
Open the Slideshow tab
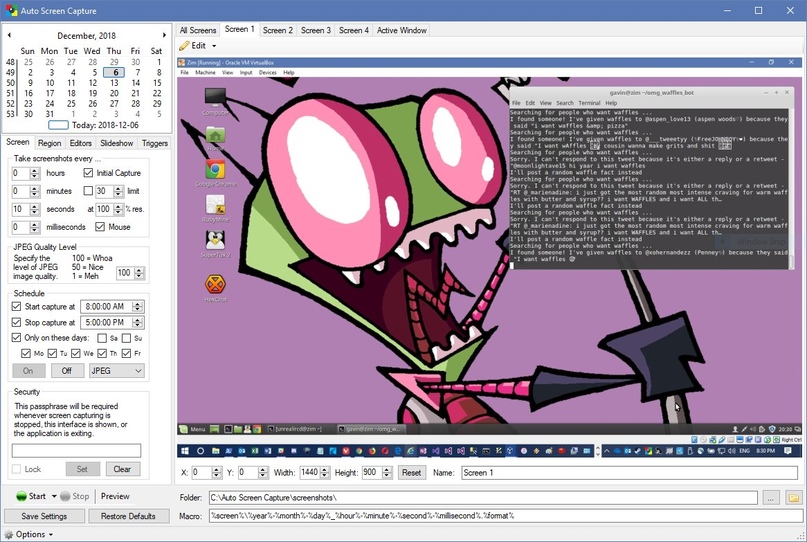click(117, 143)
